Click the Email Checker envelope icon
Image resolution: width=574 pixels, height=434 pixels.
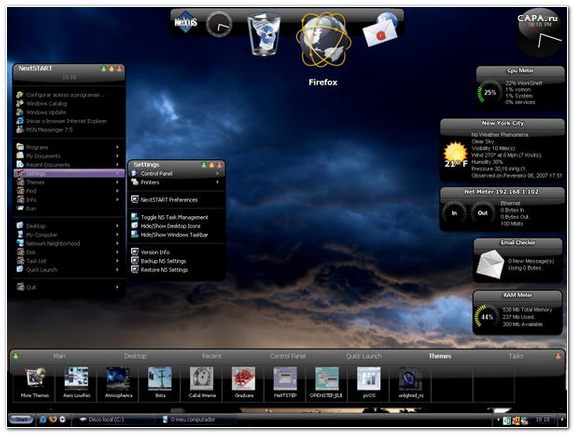(490, 264)
